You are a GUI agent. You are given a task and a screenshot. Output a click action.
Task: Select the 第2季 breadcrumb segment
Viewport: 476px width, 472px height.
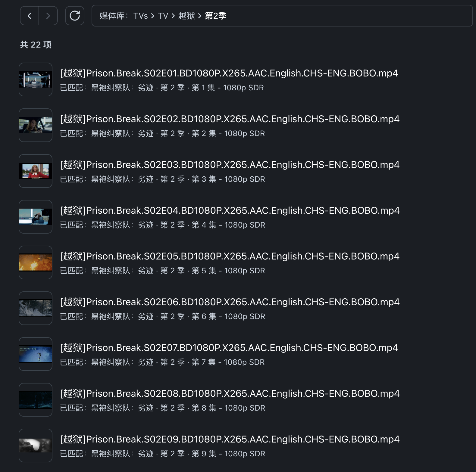tap(215, 16)
